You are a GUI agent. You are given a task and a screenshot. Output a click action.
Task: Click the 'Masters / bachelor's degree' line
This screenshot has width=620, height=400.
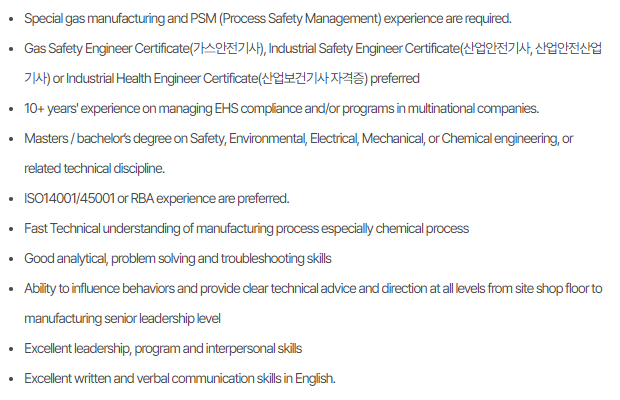point(299,139)
